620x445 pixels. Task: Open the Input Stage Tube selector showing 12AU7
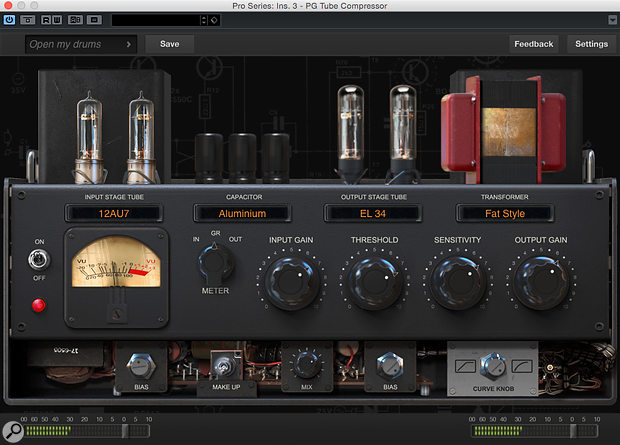click(x=114, y=214)
